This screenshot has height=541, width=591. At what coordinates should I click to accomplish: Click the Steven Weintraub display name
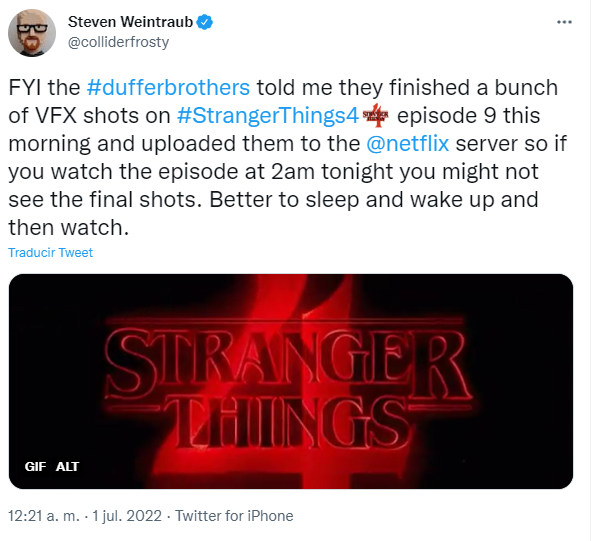[130, 22]
